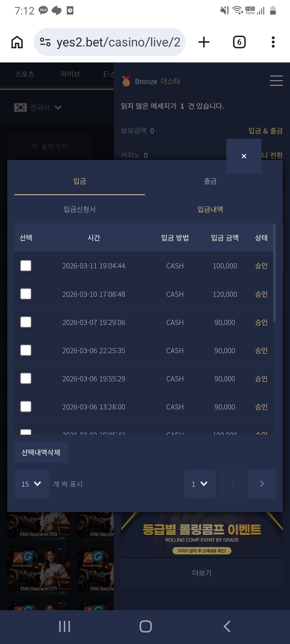The image size is (290, 644).
Task: Click the 선택내역삭제 button
Action: click(41, 452)
